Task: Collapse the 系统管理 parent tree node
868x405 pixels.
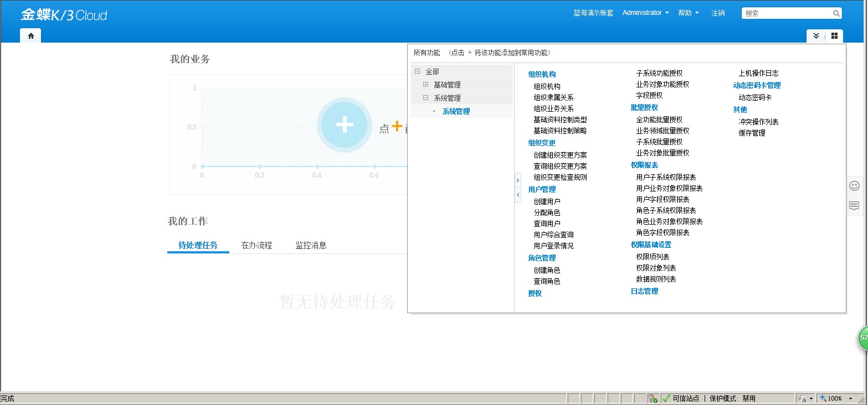Action: click(x=425, y=98)
